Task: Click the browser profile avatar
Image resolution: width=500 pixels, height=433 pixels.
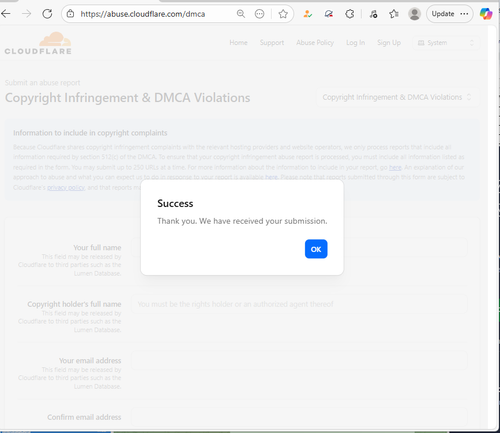Action: (414, 14)
